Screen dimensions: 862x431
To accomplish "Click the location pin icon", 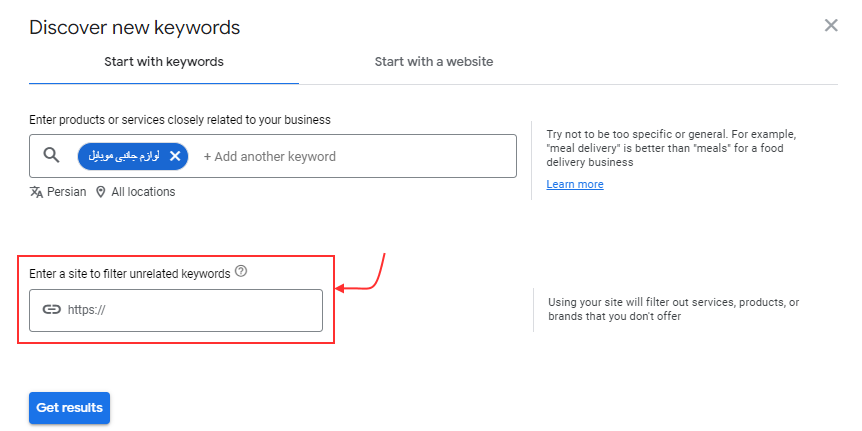I will 101,192.
